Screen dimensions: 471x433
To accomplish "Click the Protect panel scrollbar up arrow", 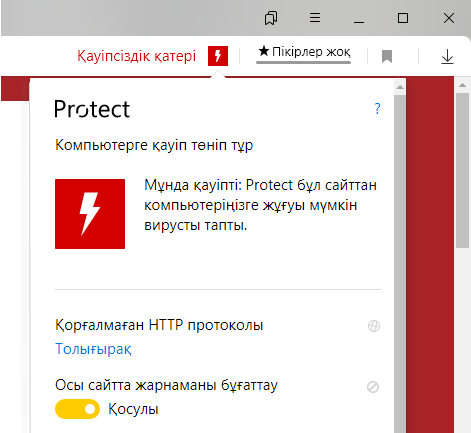I will [x=400, y=87].
